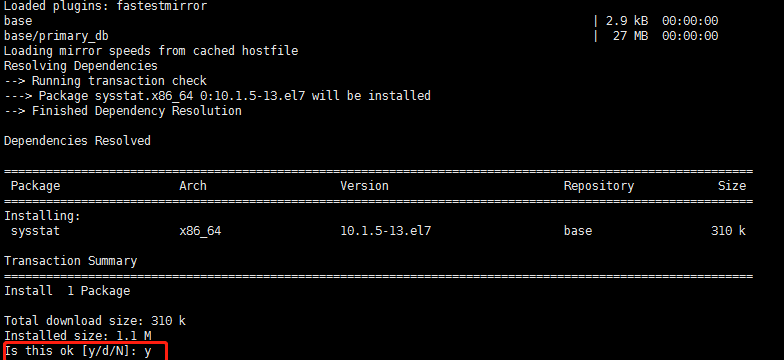Click the "Version" column header

364,186
